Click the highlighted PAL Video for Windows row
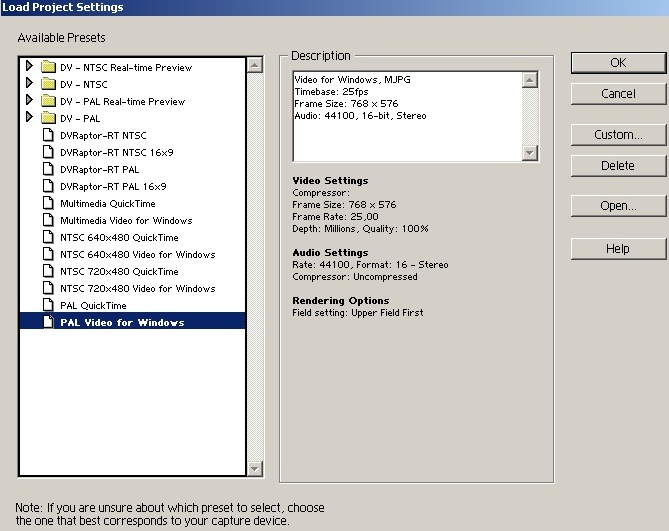This screenshot has height=531, width=669. coord(133,321)
